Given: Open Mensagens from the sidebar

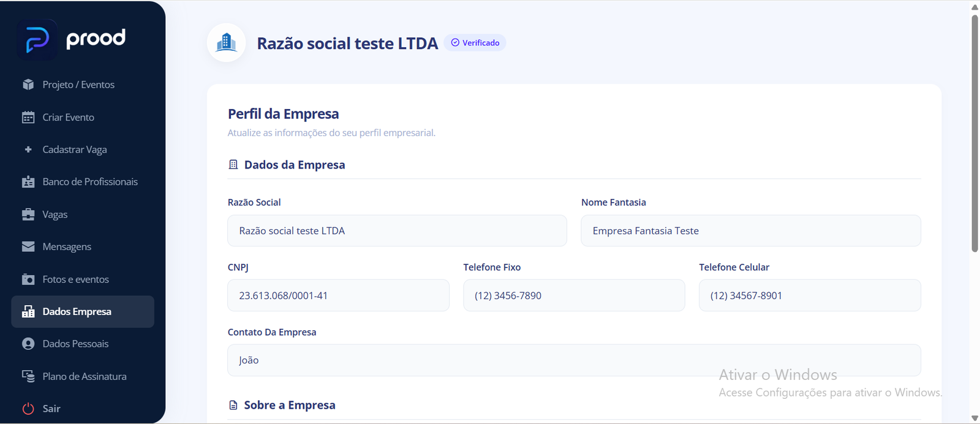Looking at the screenshot, I should point(83,246).
